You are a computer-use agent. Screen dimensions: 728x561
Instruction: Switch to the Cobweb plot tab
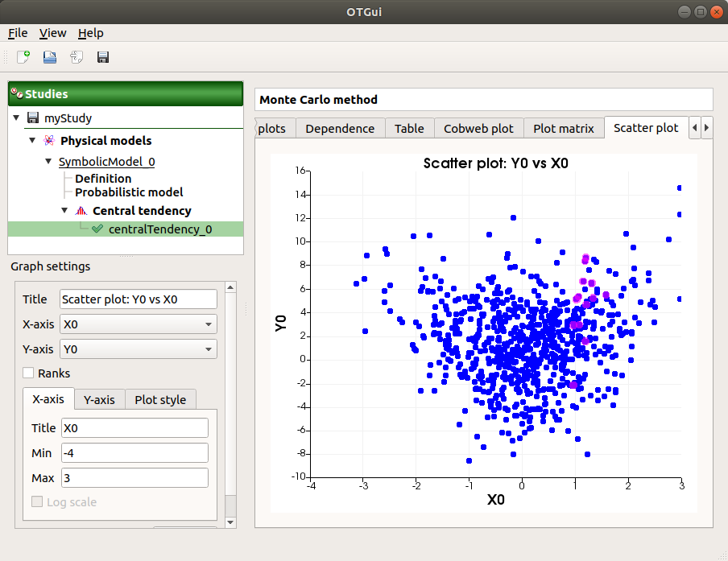[x=478, y=129]
